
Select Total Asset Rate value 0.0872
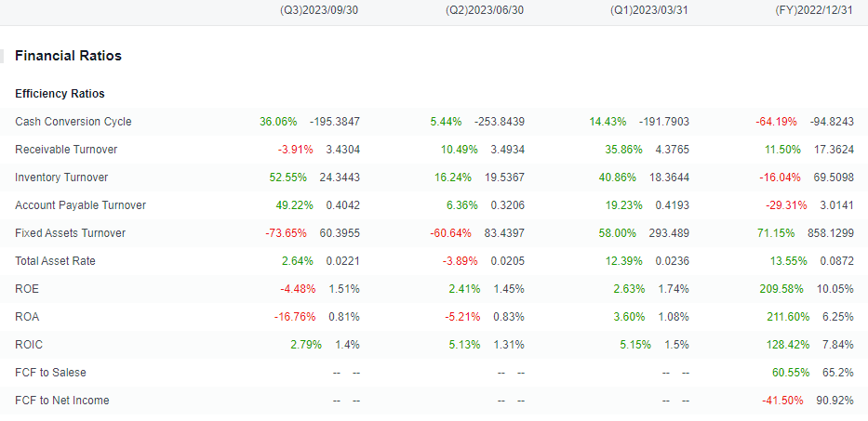click(x=837, y=261)
